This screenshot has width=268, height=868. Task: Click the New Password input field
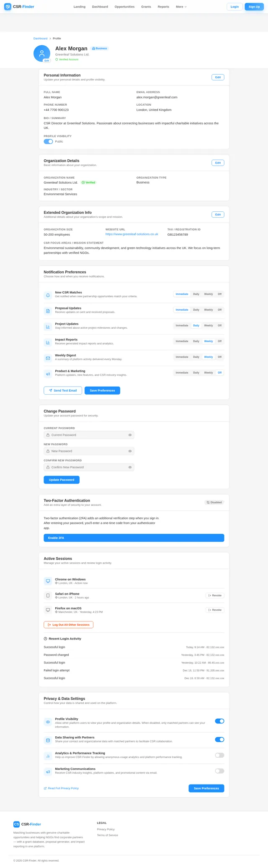(89, 451)
